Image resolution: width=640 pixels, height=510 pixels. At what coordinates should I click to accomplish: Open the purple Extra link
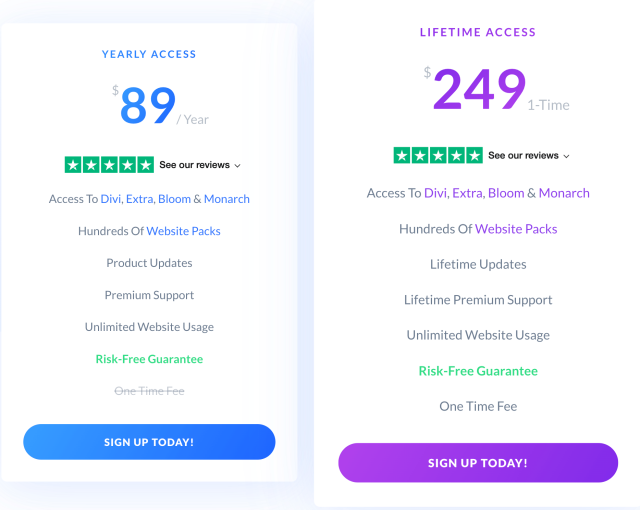pyautogui.click(x=467, y=193)
